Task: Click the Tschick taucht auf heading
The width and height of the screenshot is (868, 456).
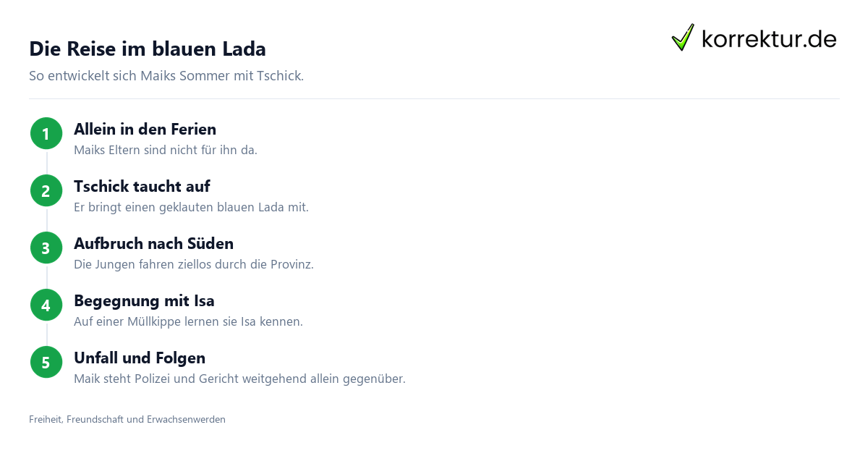Action: (x=142, y=187)
